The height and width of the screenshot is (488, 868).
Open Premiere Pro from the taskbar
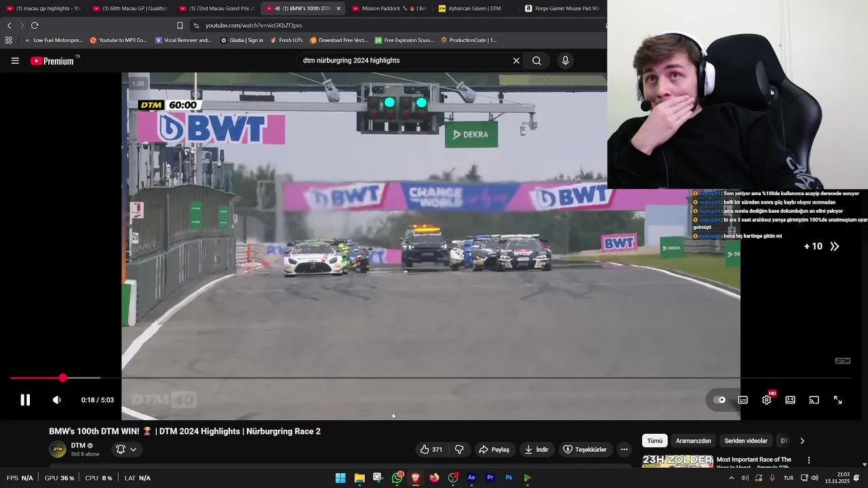coord(490,478)
